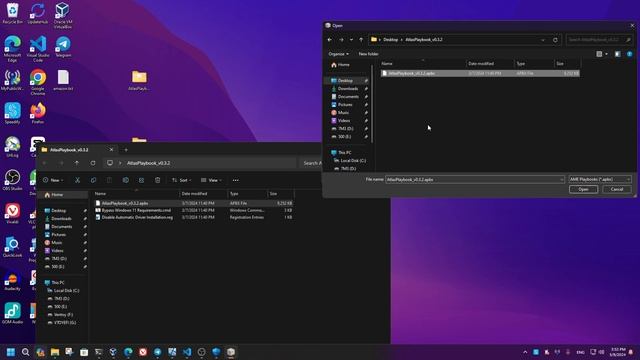Click the Windows Start button on taskbar
This screenshot has height=360, width=640.
point(11,352)
